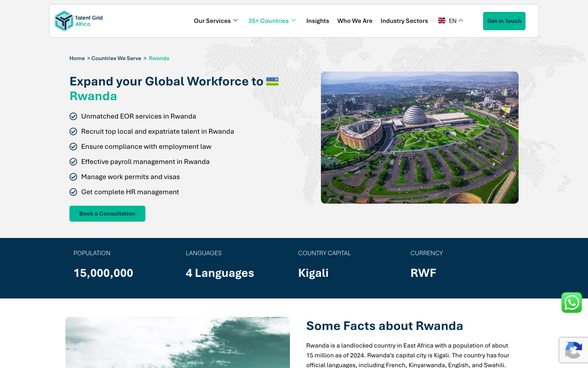Click Unmatched EOR services in Rwanda text
588x368 pixels.
coord(138,117)
